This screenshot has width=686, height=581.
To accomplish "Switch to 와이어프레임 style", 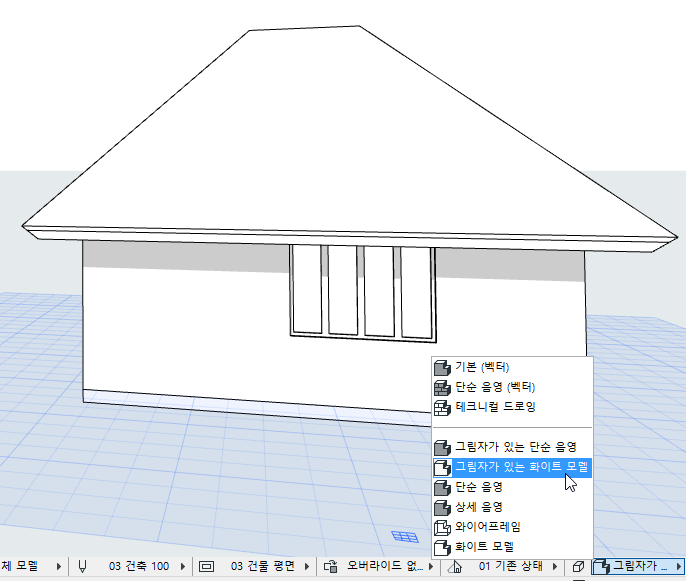I will coord(512,527).
